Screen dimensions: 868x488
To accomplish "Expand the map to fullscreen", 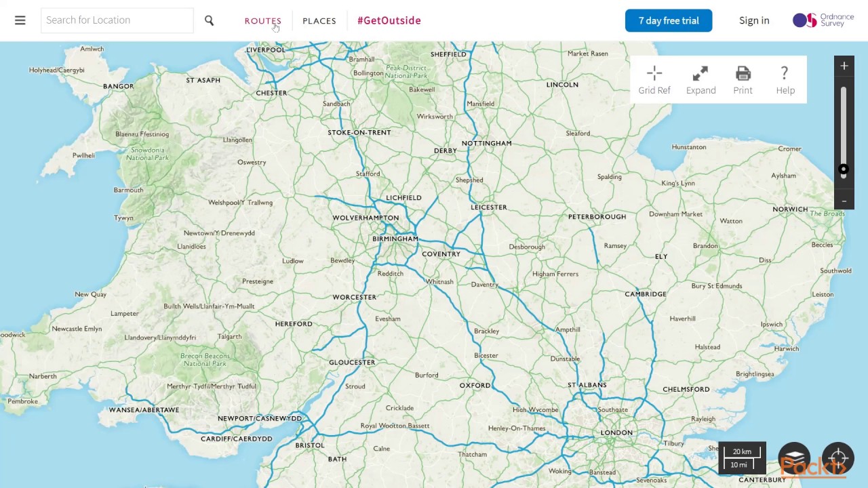I will tap(701, 80).
